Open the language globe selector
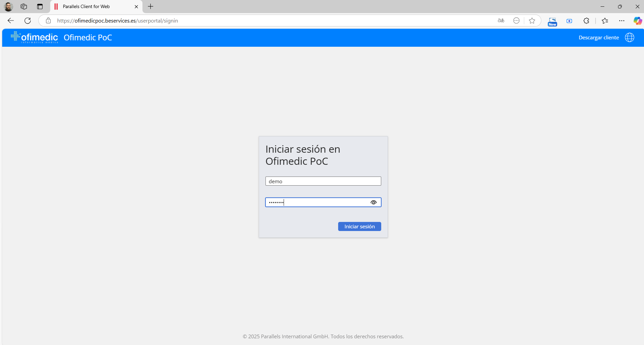644x345 pixels. pos(629,37)
